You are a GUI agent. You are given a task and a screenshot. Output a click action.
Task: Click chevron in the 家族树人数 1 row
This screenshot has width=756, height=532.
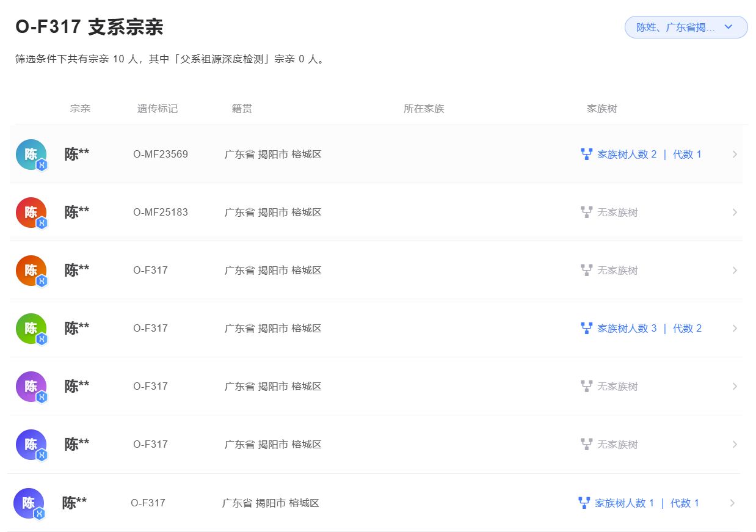point(732,503)
